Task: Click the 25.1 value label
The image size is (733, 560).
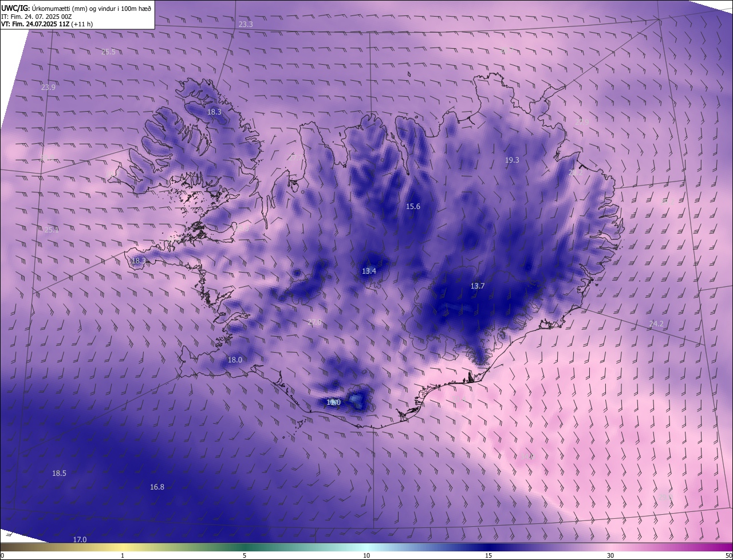Action: pos(52,230)
